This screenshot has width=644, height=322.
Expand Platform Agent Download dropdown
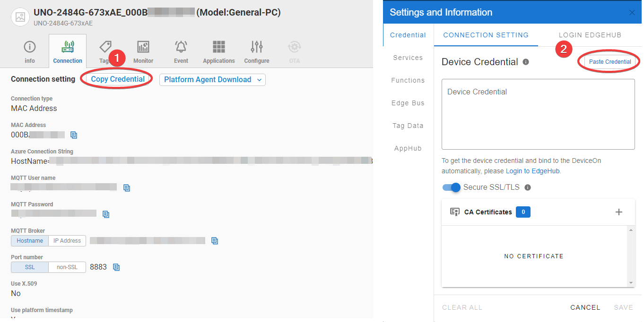coord(212,80)
